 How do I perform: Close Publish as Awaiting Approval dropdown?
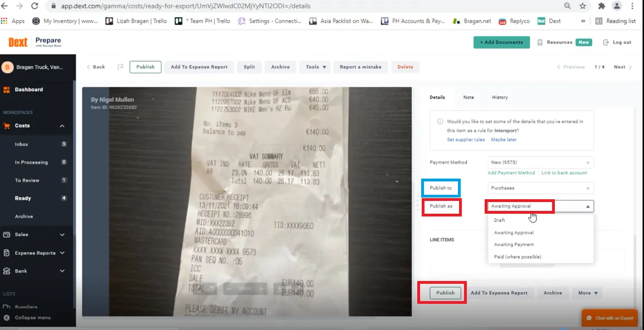(x=540, y=206)
